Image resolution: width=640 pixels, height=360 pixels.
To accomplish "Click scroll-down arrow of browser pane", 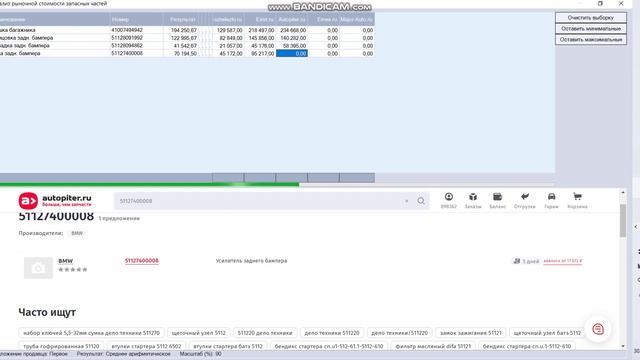I will tap(623, 346).
